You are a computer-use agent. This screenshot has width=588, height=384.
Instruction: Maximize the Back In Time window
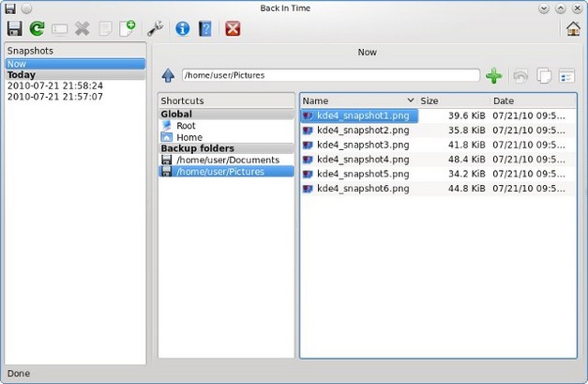(x=561, y=8)
